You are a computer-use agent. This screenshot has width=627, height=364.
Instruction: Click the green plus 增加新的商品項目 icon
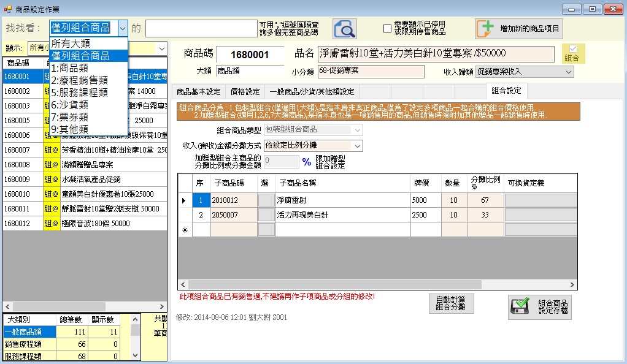pyautogui.click(x=486, y=28)
